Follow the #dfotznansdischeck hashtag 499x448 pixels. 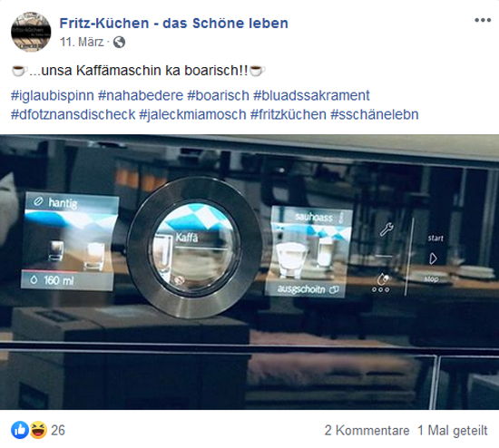(73, 114)
